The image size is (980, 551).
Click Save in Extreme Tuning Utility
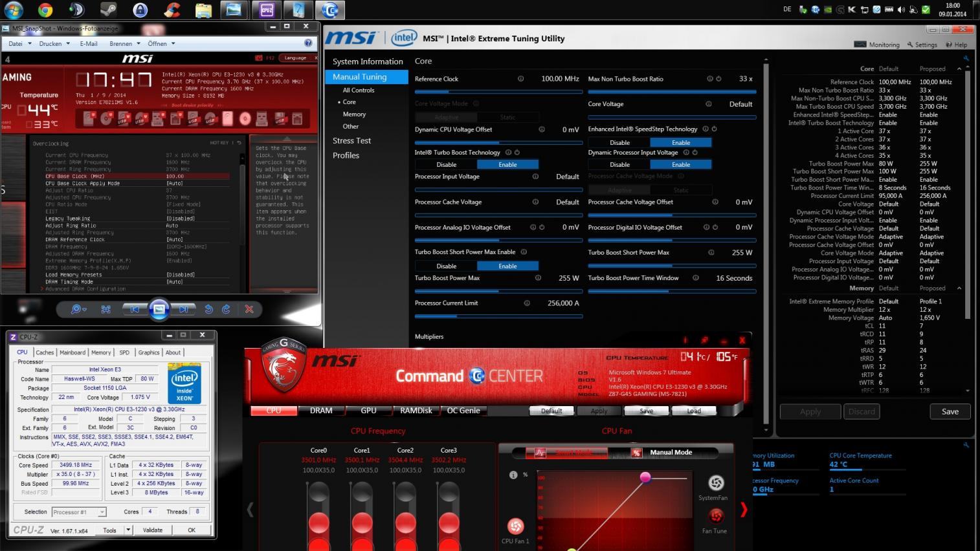click(x=950, y=411)
